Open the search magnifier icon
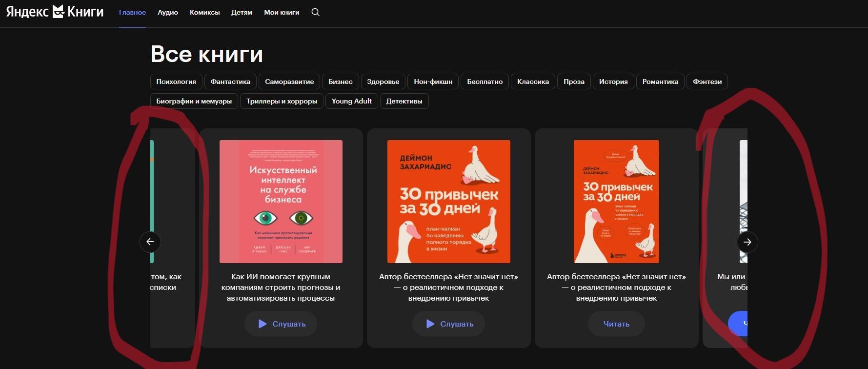868x369 pixels. pyautogui.click(x=316, y=12)
